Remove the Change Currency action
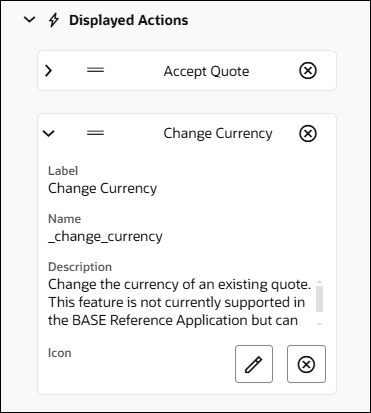Viewport: 371px width, 413px height. click(308, 134)
